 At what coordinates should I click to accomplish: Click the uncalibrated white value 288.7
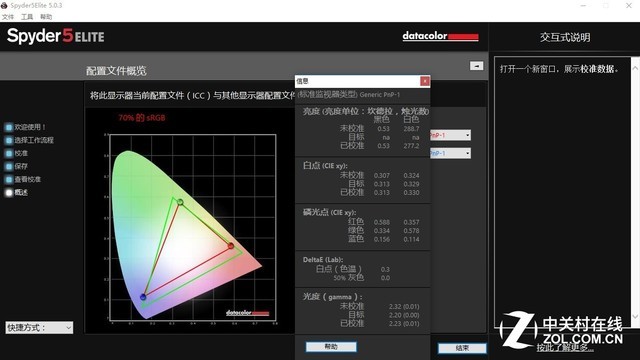click(x=411, y=129)
